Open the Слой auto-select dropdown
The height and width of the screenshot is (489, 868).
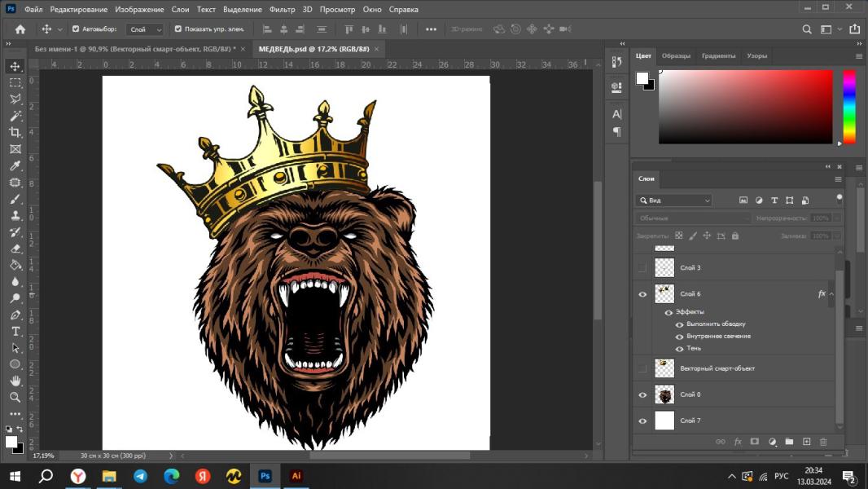144,29
